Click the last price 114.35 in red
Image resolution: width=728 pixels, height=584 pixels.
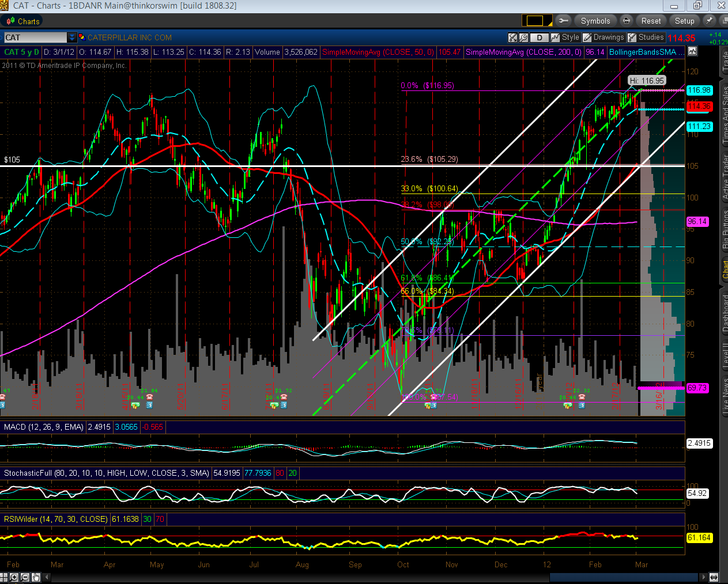click(682, 38)
